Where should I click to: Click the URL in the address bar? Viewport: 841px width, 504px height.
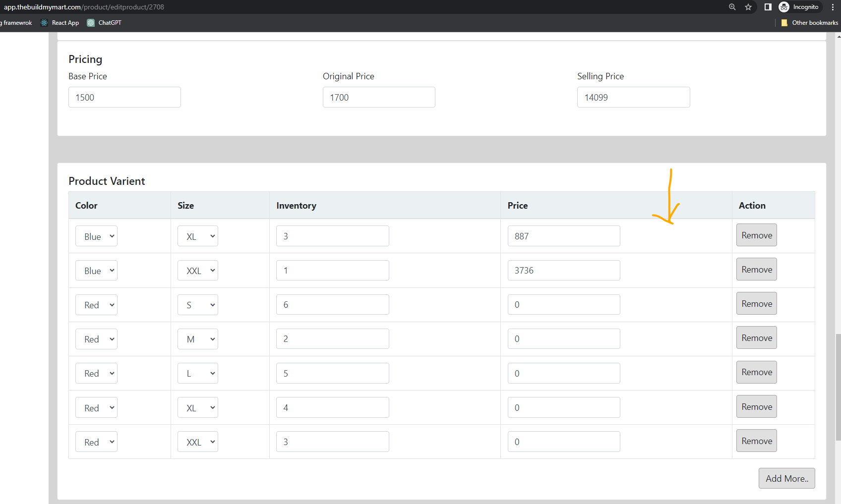84,7
